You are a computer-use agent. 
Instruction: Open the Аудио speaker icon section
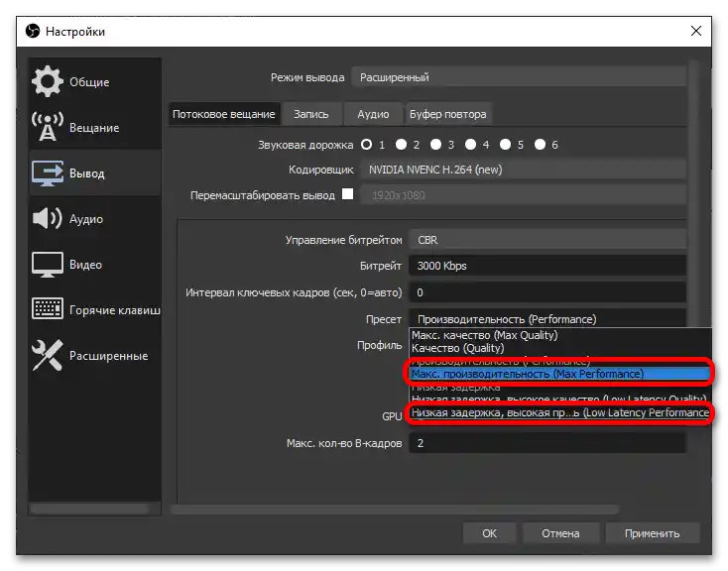coord(47,218)
